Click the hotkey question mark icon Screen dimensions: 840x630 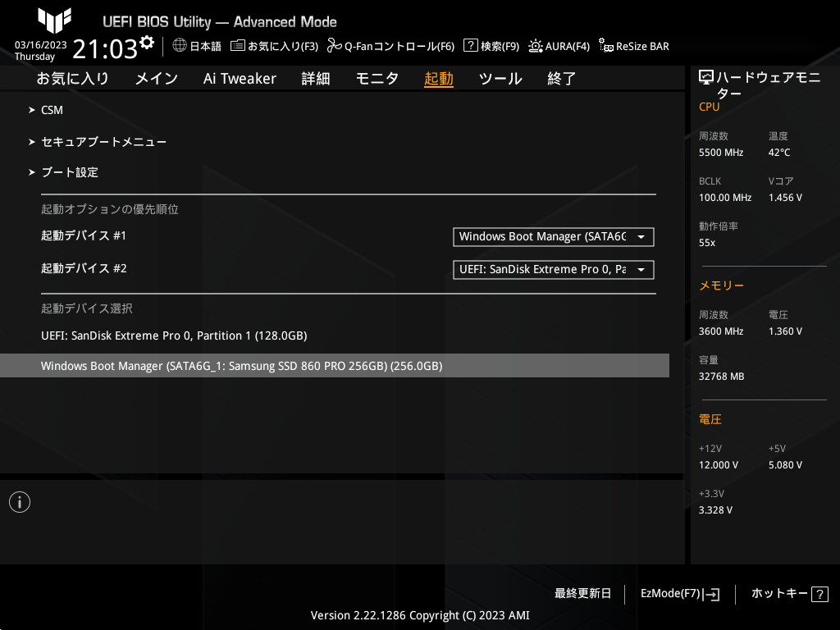pyautogui.click(x=819, y=594)
